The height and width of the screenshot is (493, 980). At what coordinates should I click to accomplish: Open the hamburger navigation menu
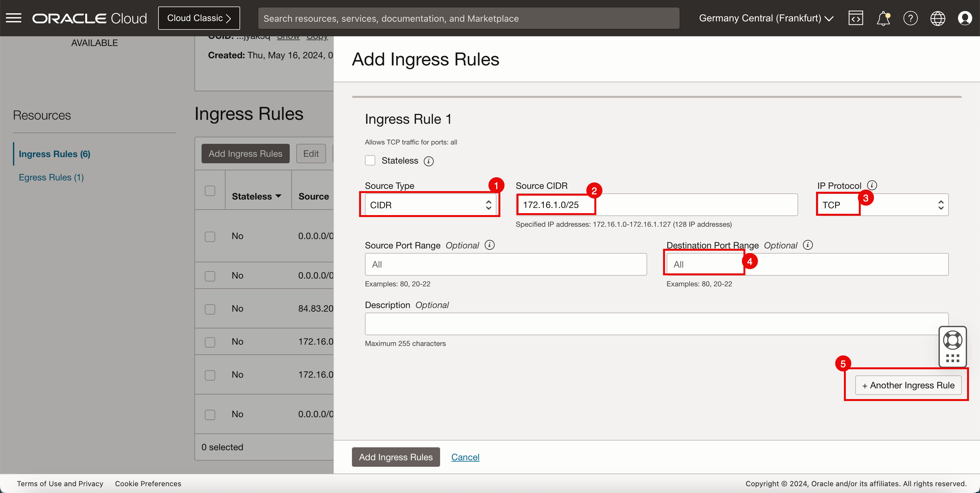point(14,18)
